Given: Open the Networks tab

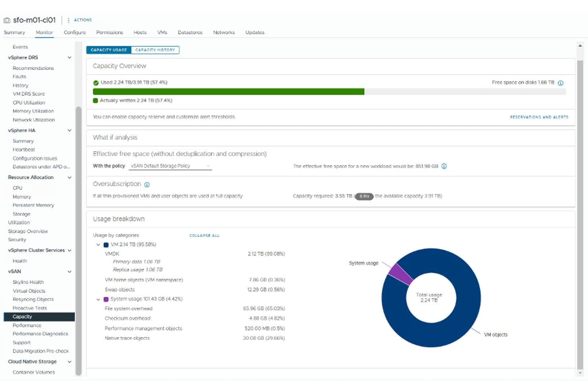Looking at the screenshot, I should [224, 33].
